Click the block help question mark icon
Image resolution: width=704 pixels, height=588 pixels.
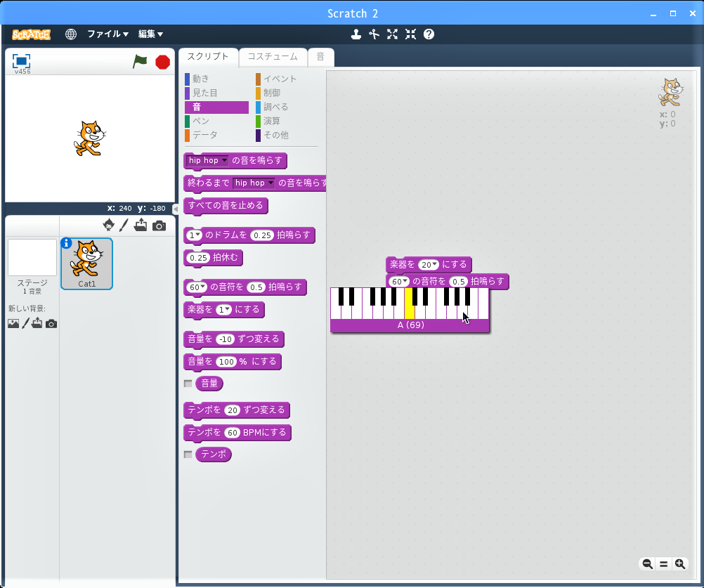429,34
